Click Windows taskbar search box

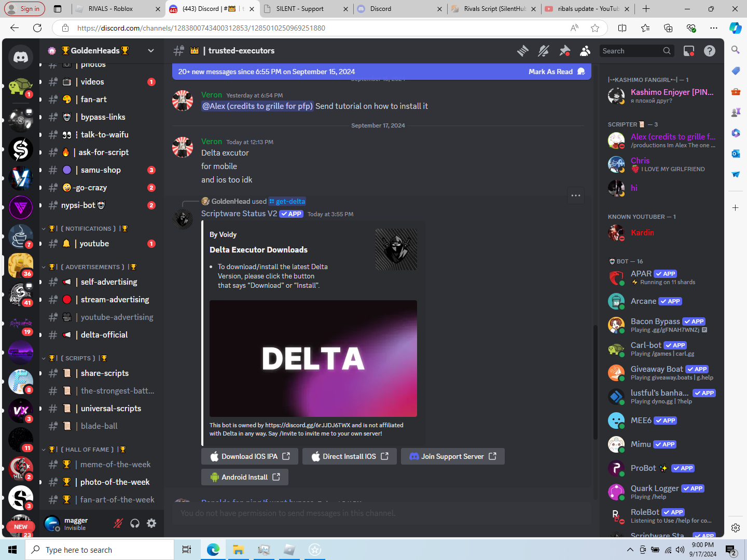pos(100,550)
